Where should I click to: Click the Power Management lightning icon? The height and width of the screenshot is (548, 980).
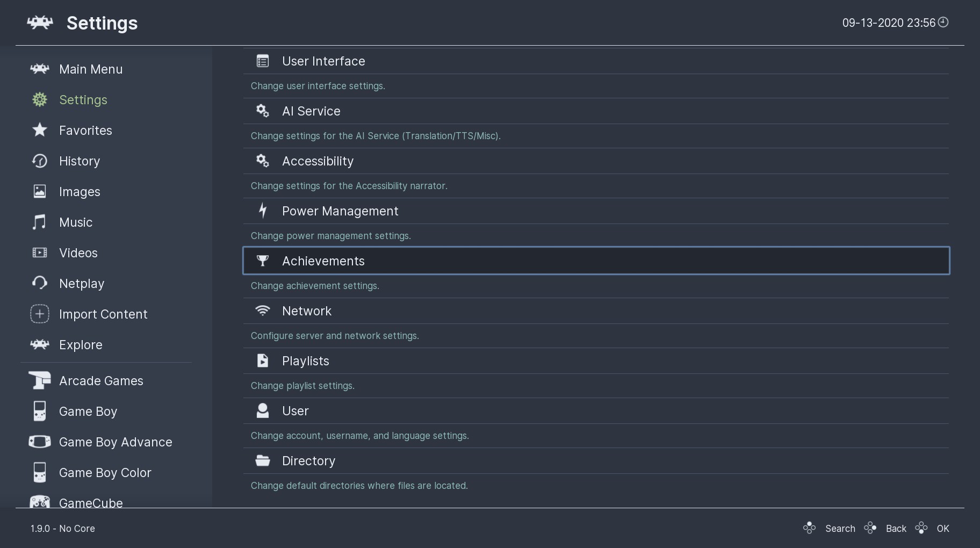pyautogui.click(x=262, y=211)
